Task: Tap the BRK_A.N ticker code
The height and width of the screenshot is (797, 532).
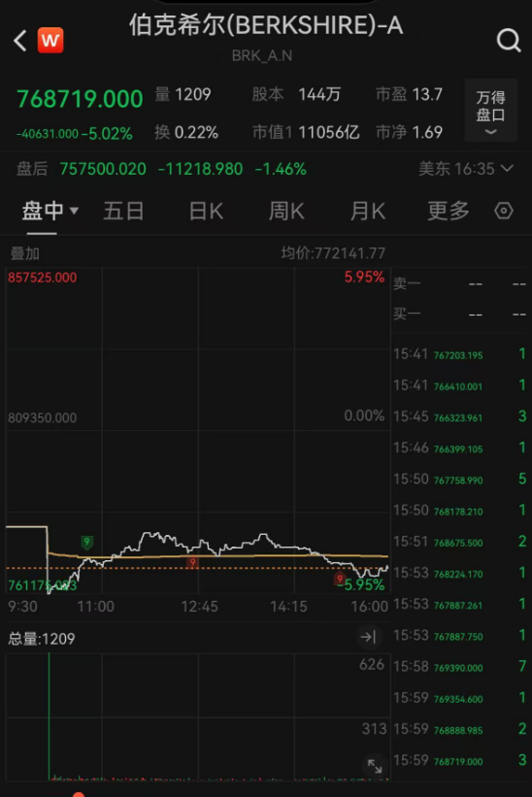Action: (262, 55)
